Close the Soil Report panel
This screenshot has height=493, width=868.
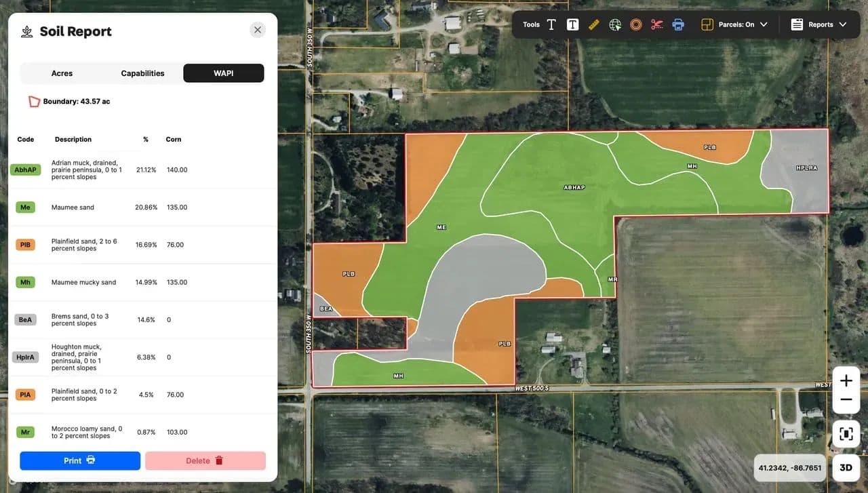257,30
